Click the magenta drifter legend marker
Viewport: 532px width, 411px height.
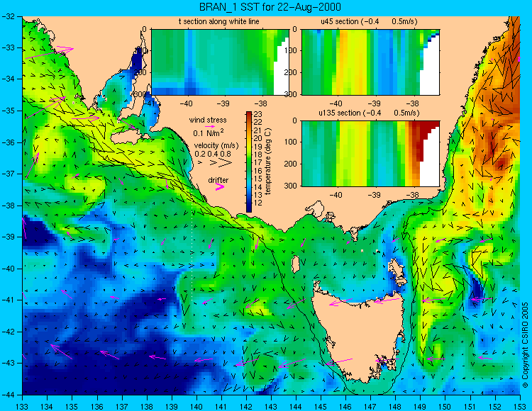coord(220,186)
